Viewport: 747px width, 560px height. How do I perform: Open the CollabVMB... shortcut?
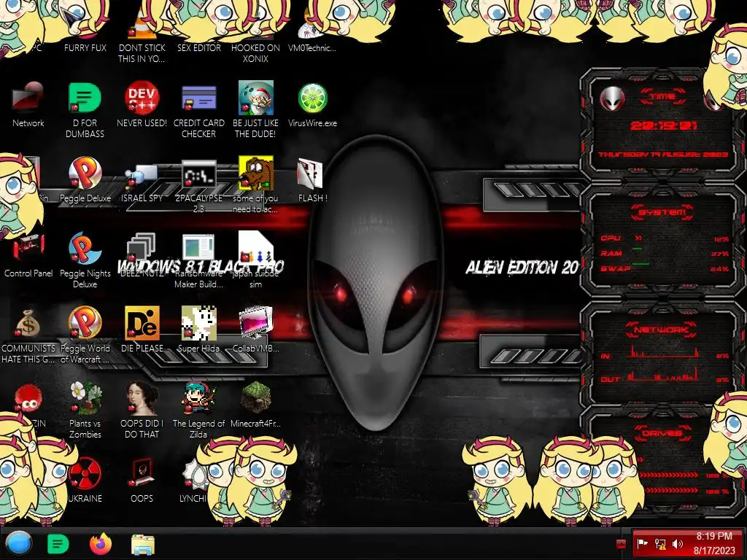pyautogui.click(x=255, y=330)
